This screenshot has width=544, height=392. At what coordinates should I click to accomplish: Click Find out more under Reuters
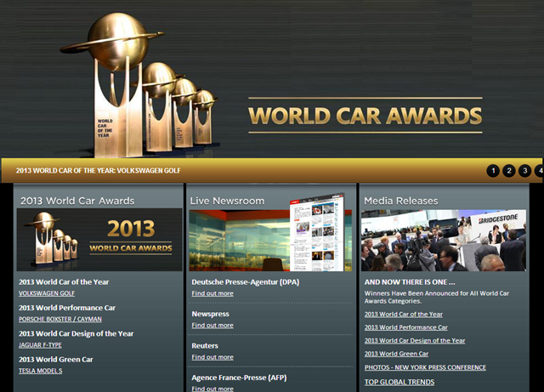(212, 357)
